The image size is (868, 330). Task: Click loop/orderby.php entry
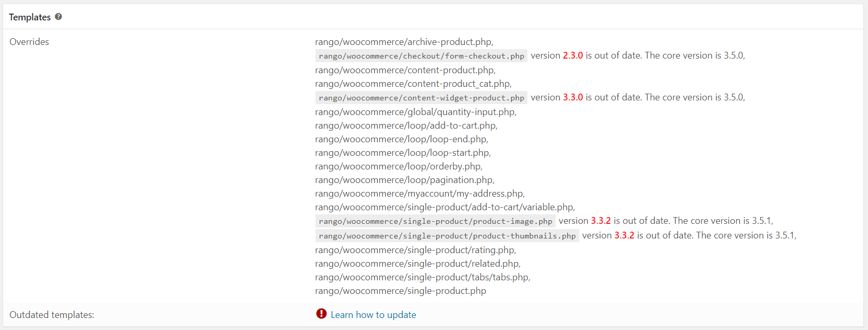(399, 166)
